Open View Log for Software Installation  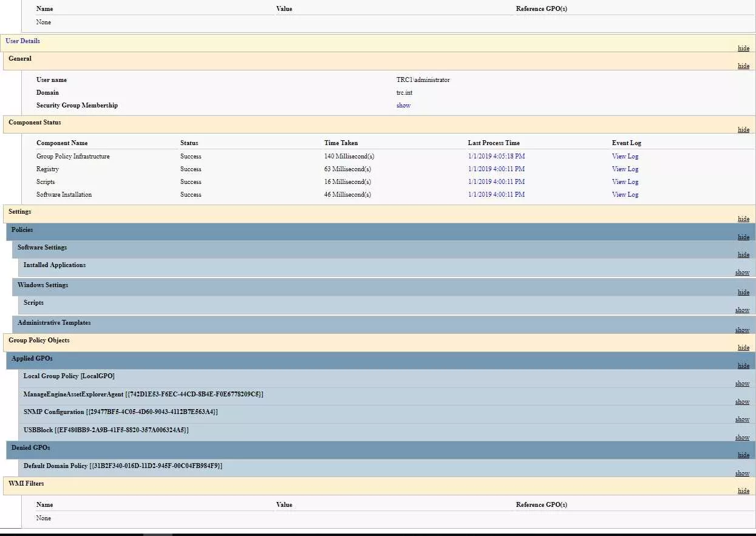pos(625,195)
